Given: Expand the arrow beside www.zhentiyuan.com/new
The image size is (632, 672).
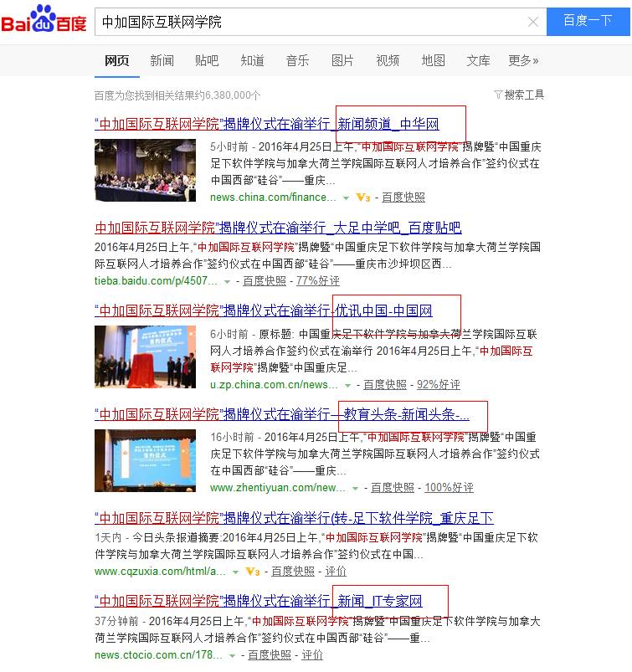Looking at the screenshot, I should (355, 488).
